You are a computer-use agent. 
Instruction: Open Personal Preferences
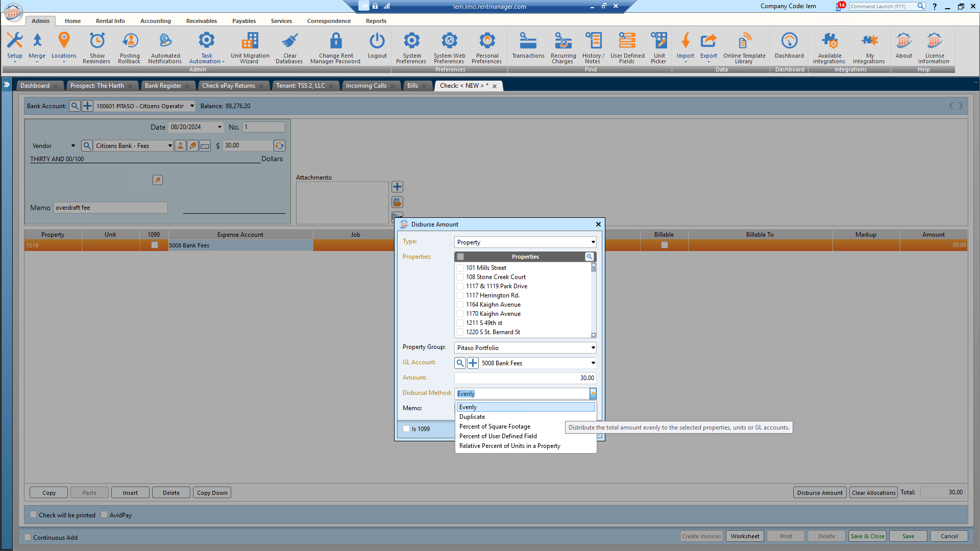click(487, 47)
